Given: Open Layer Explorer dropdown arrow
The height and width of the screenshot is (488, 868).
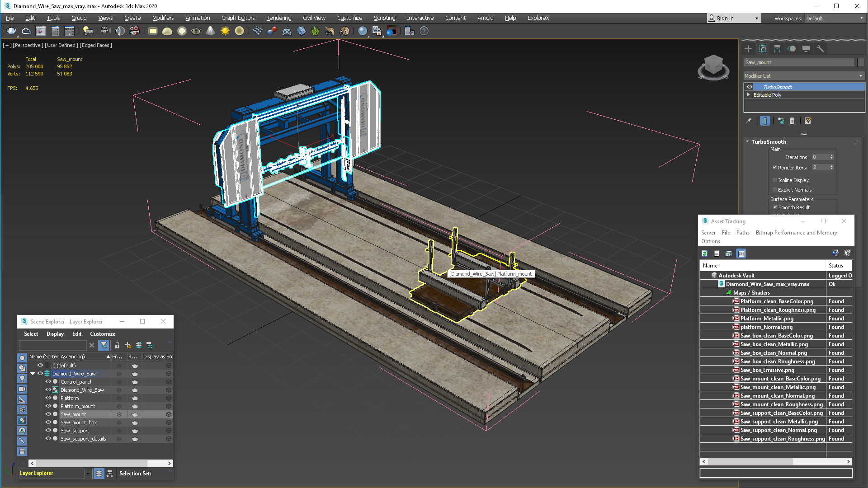Looking at the screenshot, I should (x=88, y=474).
